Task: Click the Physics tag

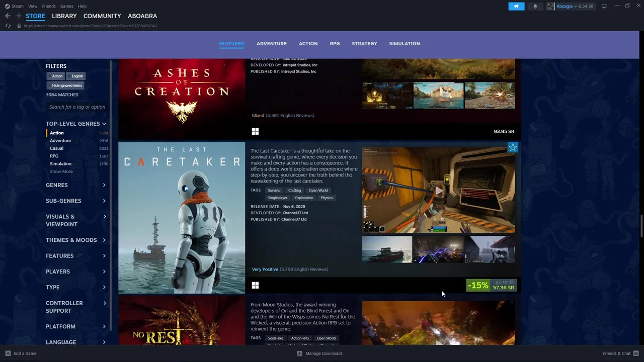Action: tap(327, 198)
